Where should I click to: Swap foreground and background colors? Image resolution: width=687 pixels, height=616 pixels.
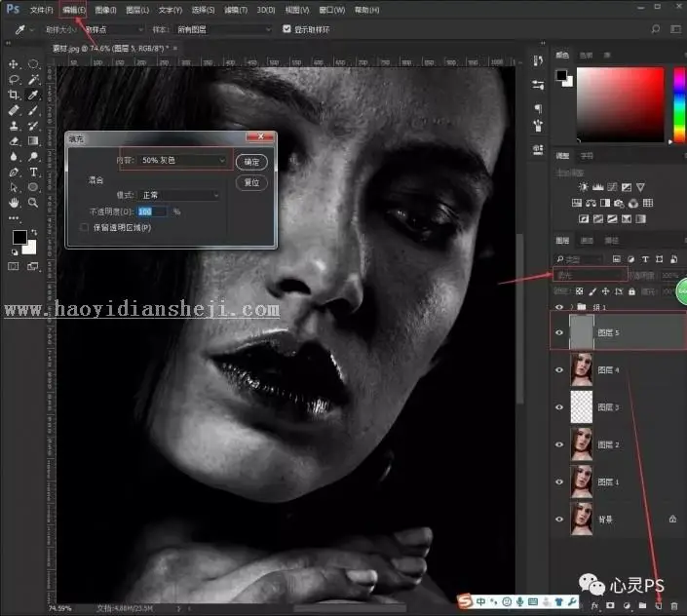pyautogui.click(x=34, y=232)
